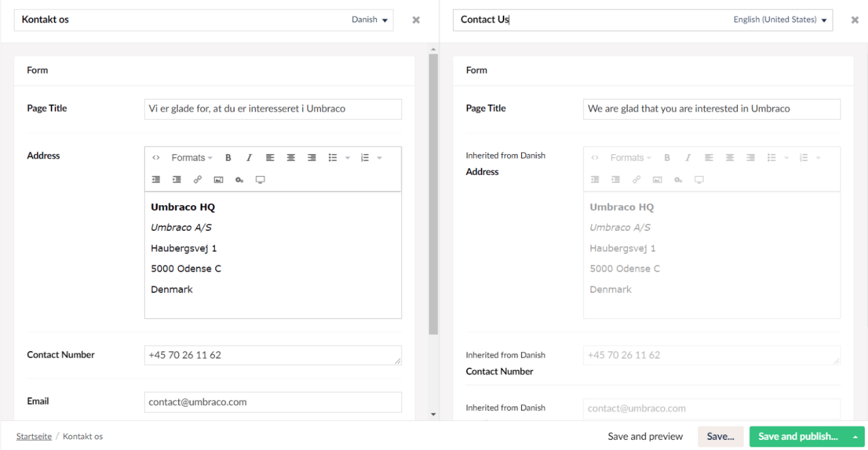Open media picker in Danish Address editor
The image size is (868, 450).
click(x=218, y=179)
